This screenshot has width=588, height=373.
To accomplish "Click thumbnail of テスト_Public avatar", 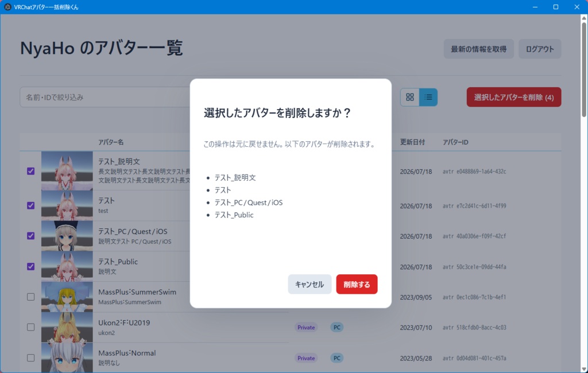I will pyautogui.click(x=67, y=266).
